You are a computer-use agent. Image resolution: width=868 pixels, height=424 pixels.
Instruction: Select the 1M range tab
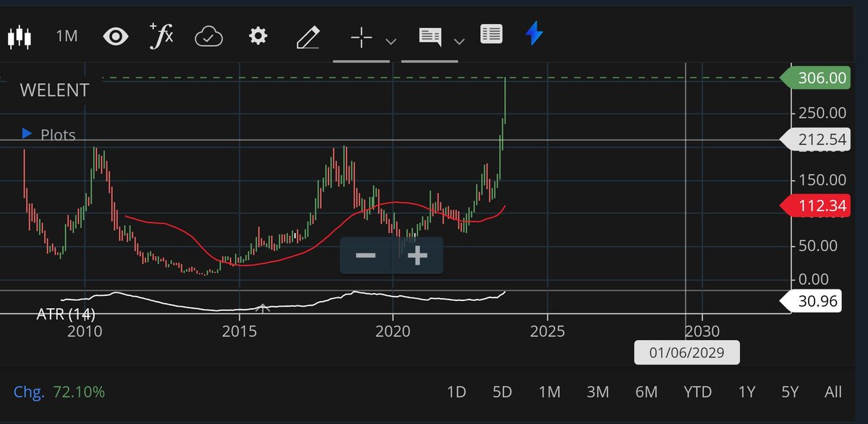pyautogui.click(x=550, y=392)
